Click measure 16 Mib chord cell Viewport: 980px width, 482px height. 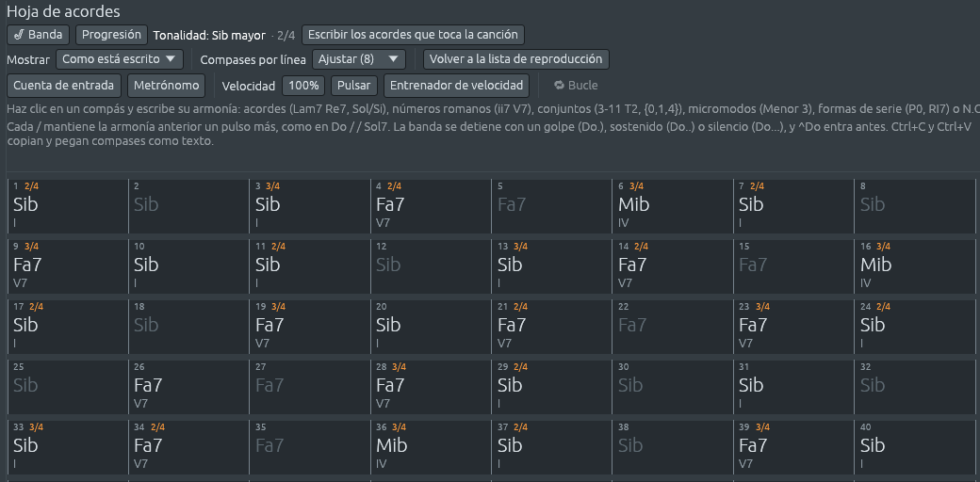pos(914,266)
